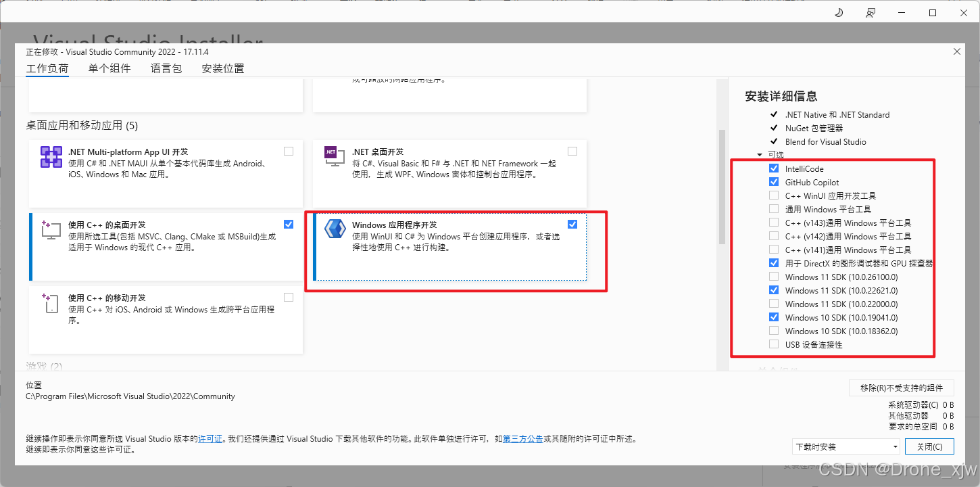The width and height of the screenshot is (980, 487).
Task: Uncheck the GitHub Copilot checkbox
Action: click(x=773, y=182)
